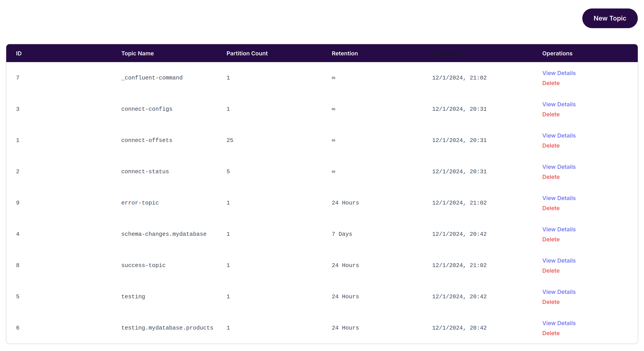View details for error-topic

(x=559, y=198)
